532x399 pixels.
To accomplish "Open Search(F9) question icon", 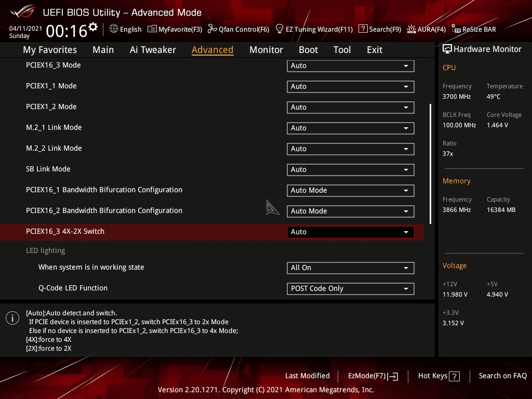I will tap(363, 29).
